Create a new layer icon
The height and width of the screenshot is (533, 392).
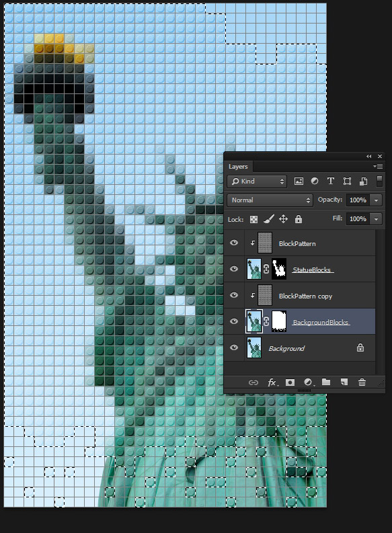344,382
